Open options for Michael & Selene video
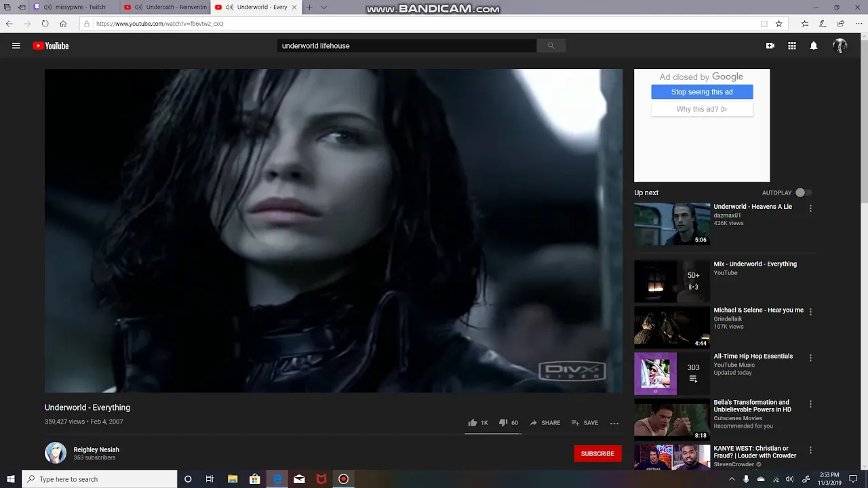The image size is (868, 488). click(810, 312)
